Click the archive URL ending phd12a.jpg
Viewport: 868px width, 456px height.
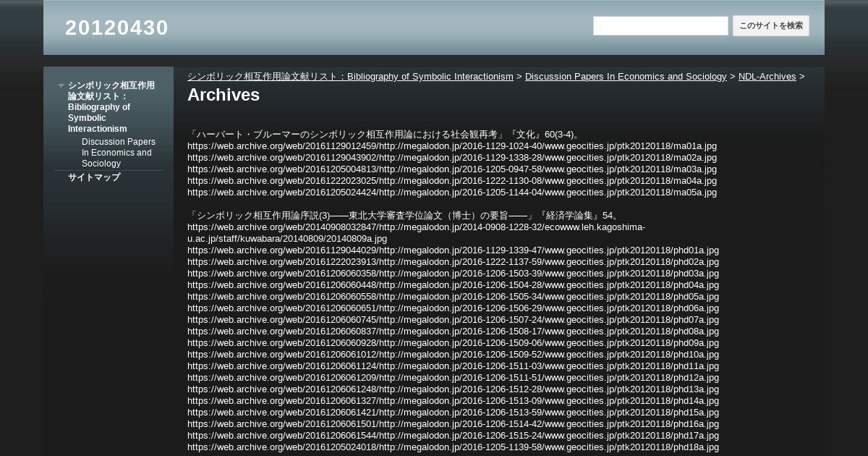point(453,378)
